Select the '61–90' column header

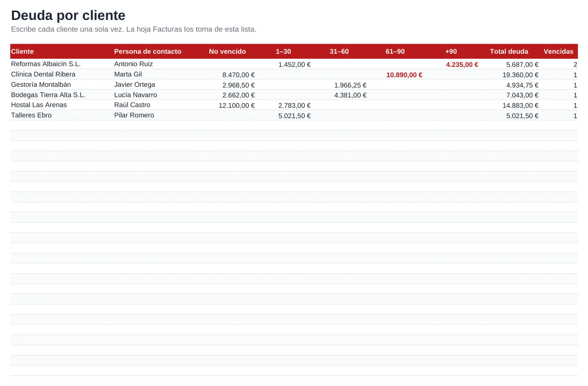coord(395,51)
